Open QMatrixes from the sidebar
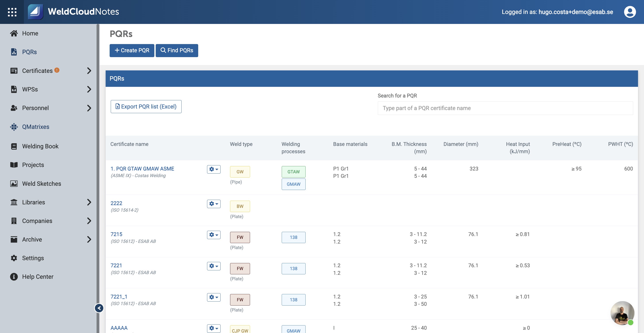644x333 pixels. click(35, 127)
